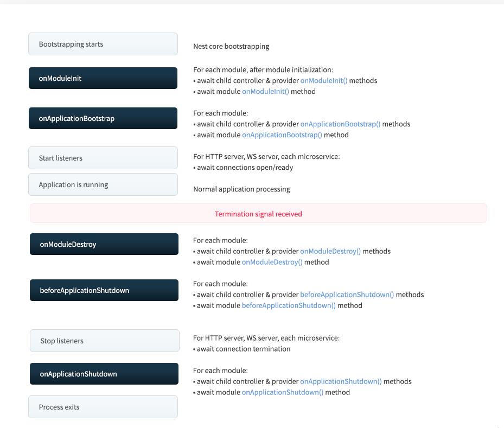504x428 pixels.
Task: Open onModuleInit() link in the child controller line
Action: 324,81
